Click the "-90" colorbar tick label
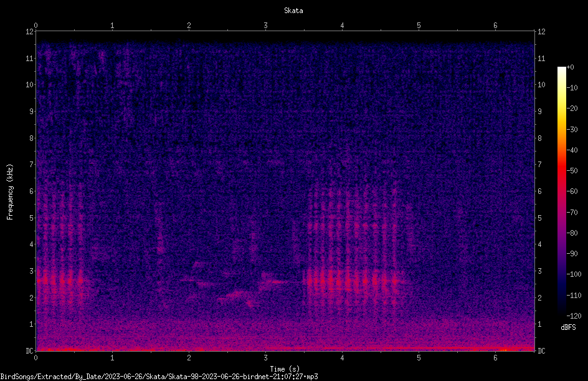 572,254
